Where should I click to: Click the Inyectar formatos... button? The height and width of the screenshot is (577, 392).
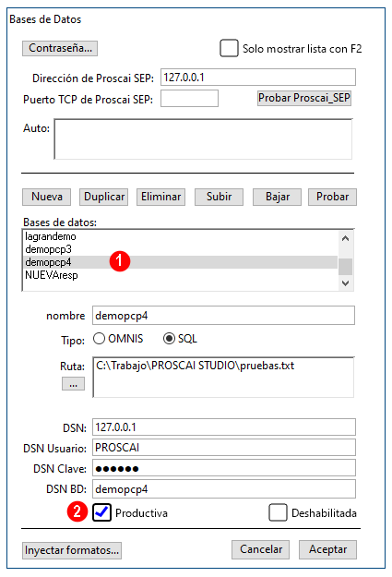pos(72,550)
